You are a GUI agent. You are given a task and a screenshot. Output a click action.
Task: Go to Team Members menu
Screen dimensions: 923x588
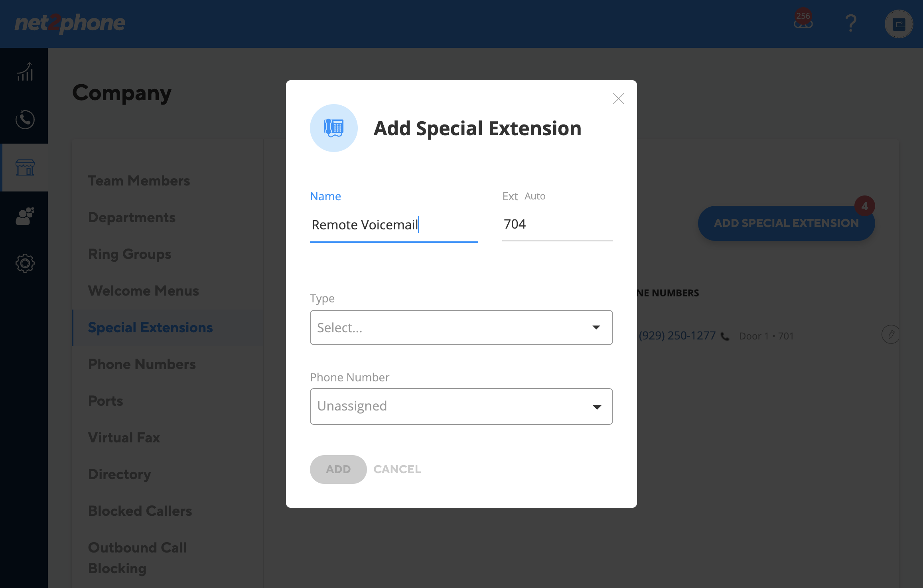coord(139,181)
